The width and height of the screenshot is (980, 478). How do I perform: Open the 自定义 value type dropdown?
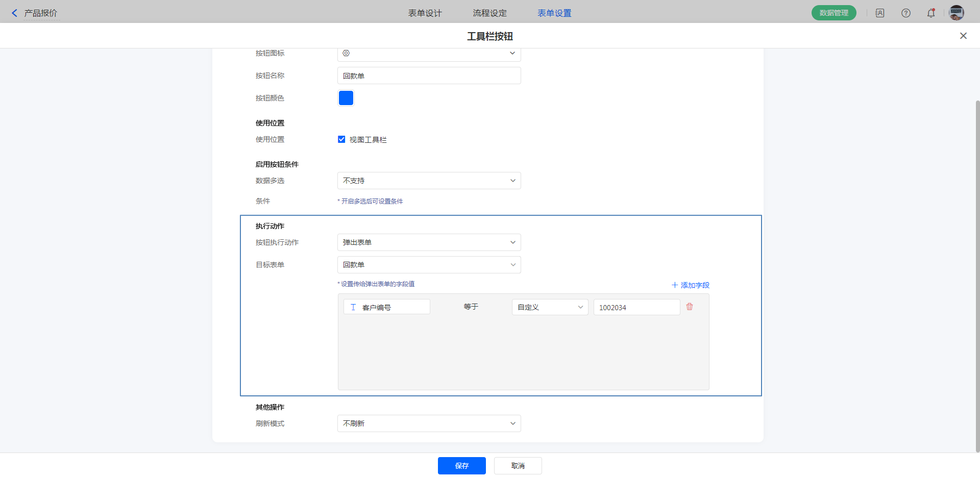coord(550,307)
